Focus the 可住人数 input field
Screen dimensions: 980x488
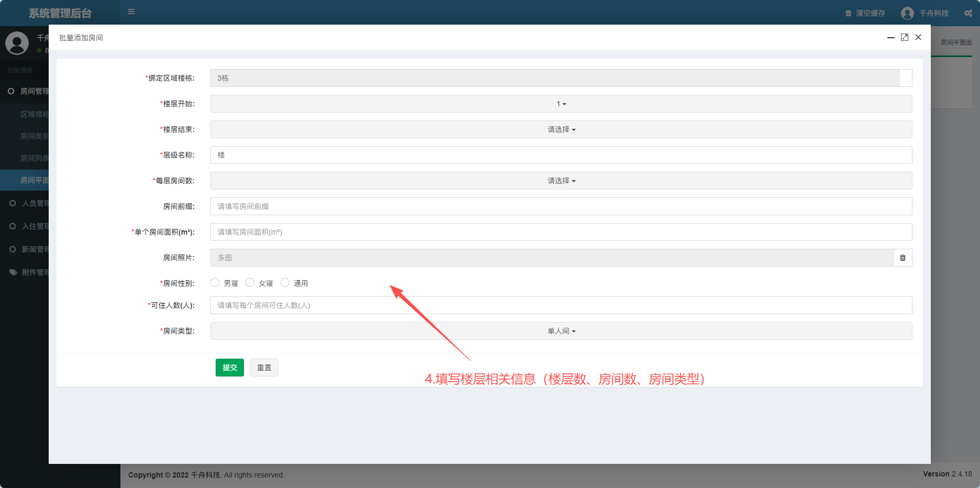click(561, 305)
